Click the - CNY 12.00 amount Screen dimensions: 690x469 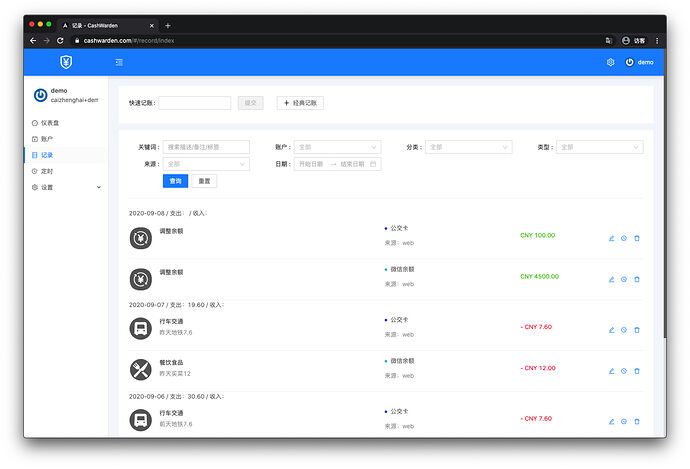click(x=538, y=368)
